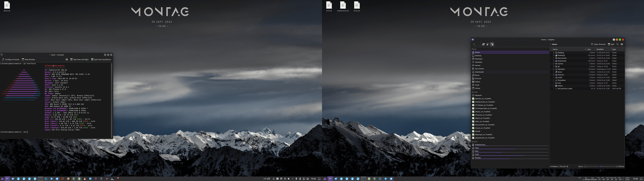Select the Templates folder row
The width and height of the screenshot is (644, 181).
point(587,80)
